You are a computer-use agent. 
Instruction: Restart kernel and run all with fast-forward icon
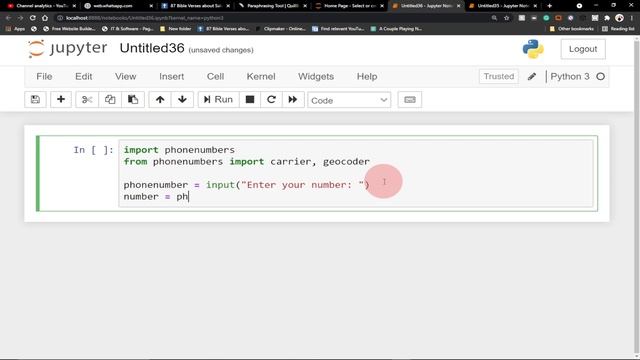click(x=293, y=100)
